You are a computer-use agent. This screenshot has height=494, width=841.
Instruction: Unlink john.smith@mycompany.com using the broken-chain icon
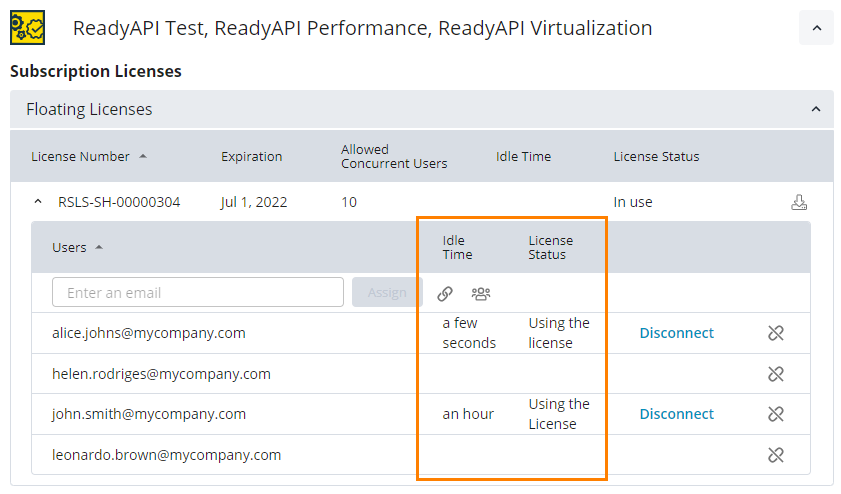point(775,414)
